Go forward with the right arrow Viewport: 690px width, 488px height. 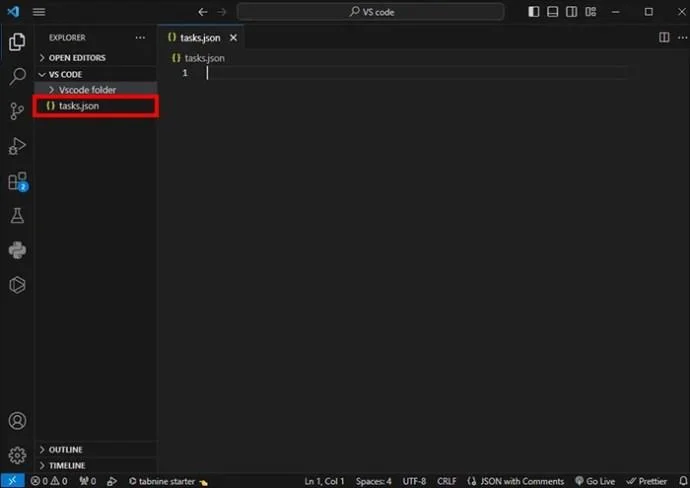click(222, 12)
